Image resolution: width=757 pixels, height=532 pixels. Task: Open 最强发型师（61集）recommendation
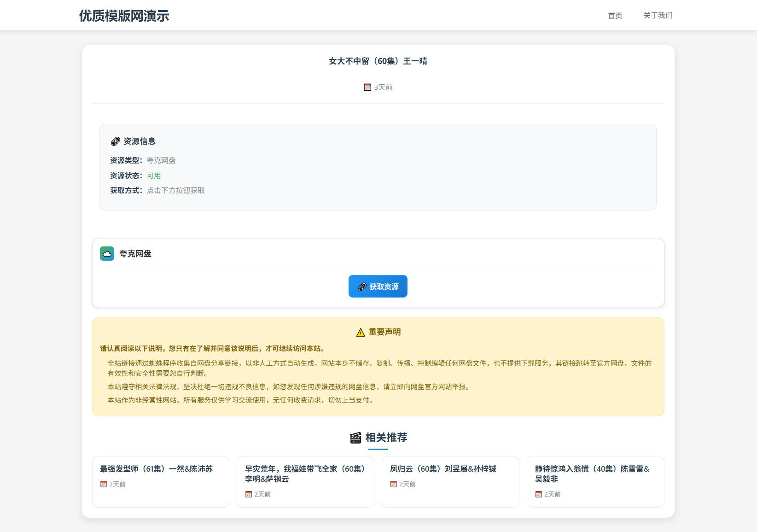156,469
